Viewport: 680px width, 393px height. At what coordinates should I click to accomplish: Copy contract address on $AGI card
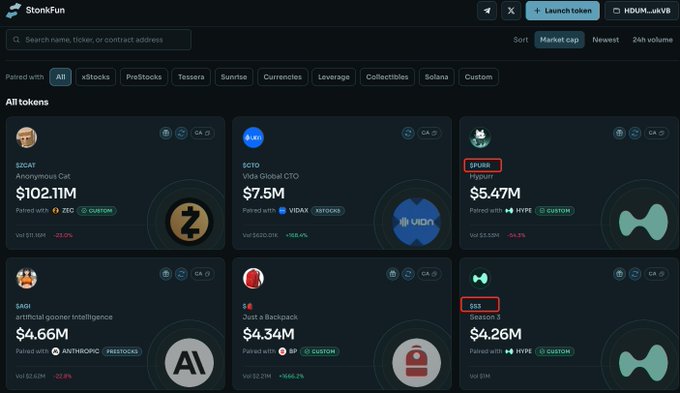(x=203, y=274)
